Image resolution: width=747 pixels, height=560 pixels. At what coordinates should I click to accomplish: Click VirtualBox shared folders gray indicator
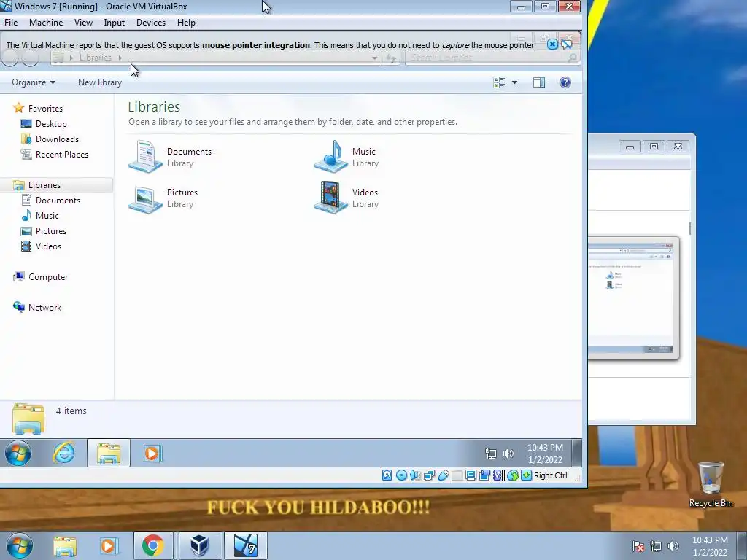(457, 475)
